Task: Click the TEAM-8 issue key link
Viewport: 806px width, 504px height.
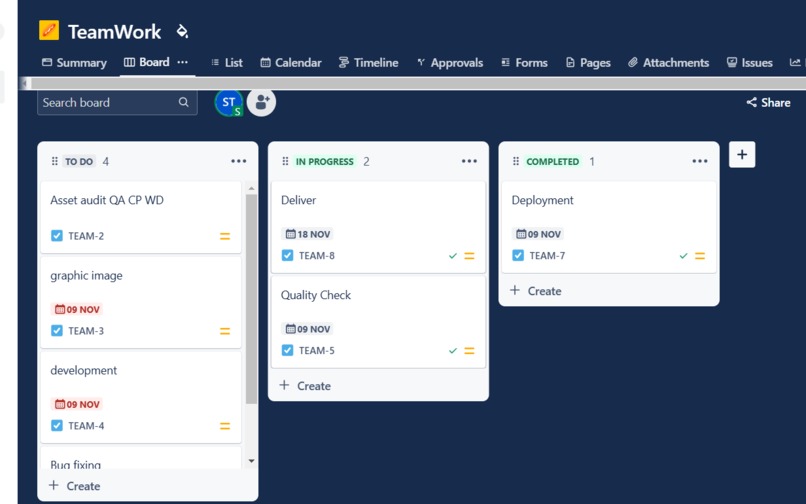Action: 317,256
